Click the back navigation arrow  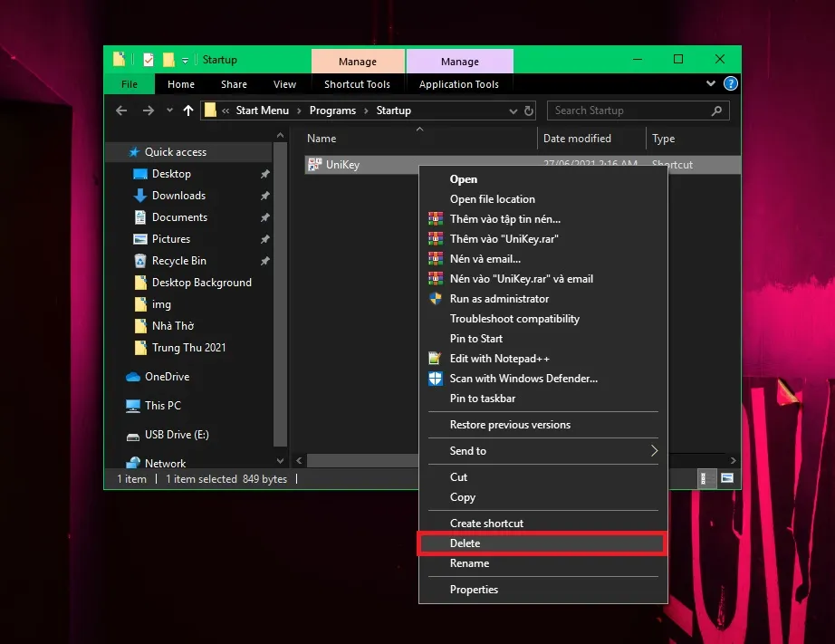pyautogui.click(x=122, y=111)
